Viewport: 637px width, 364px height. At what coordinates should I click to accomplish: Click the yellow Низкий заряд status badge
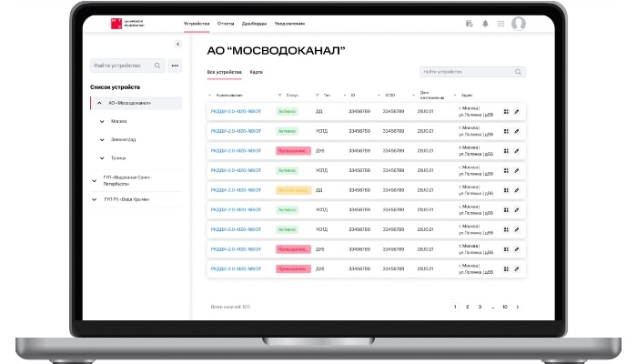point(293,190)
